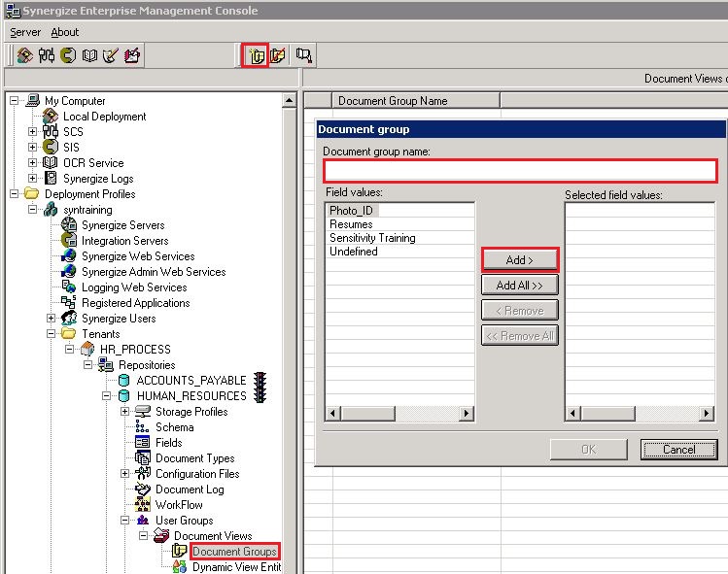Click the new document group toolbar icon

256,55
